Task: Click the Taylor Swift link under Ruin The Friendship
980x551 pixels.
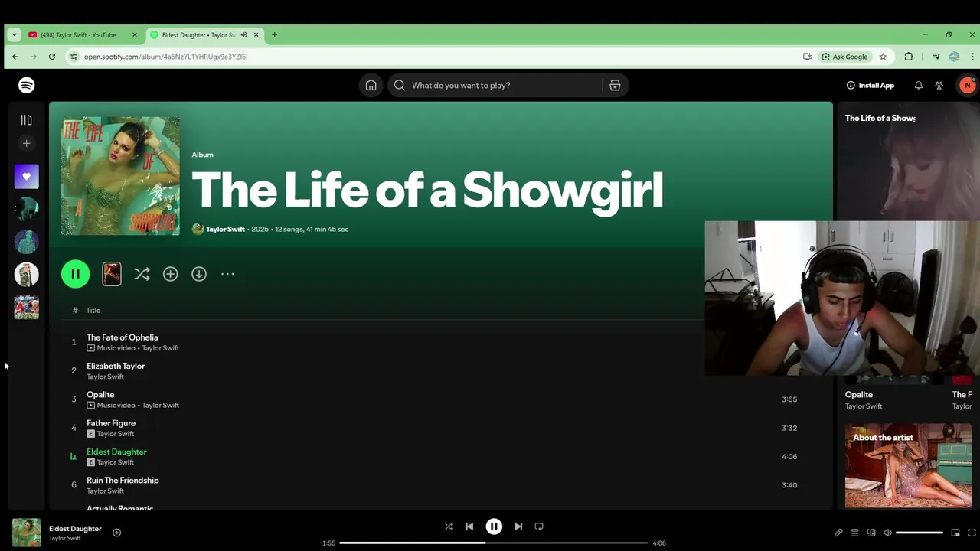Action: tap(105, 491)
